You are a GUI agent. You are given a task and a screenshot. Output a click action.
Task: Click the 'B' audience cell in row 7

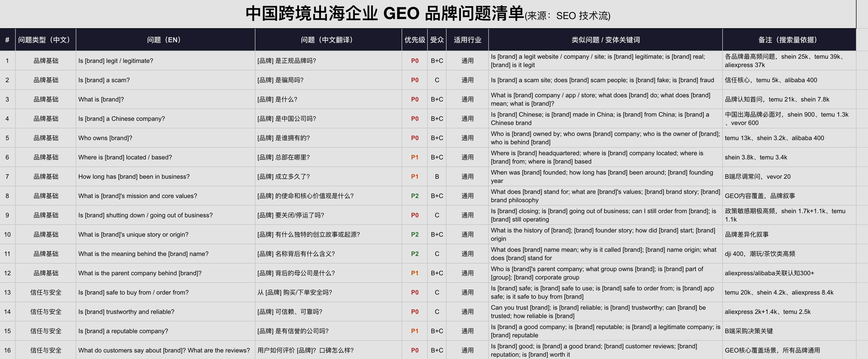(x=437, y=177)
